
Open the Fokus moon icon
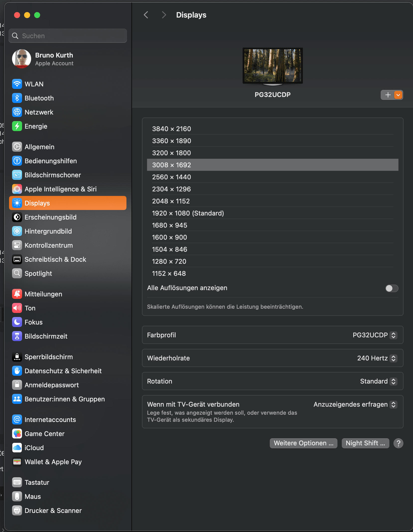pos(17,322)
